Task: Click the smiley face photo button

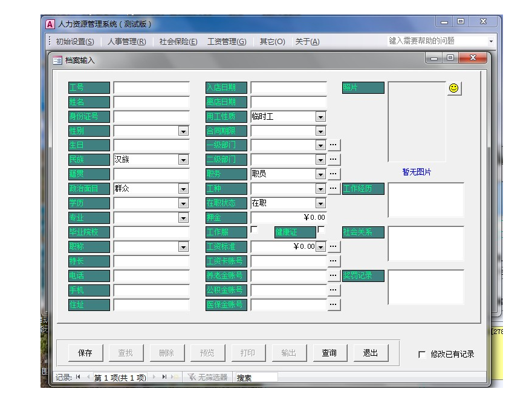Action: tap(453, 88)
